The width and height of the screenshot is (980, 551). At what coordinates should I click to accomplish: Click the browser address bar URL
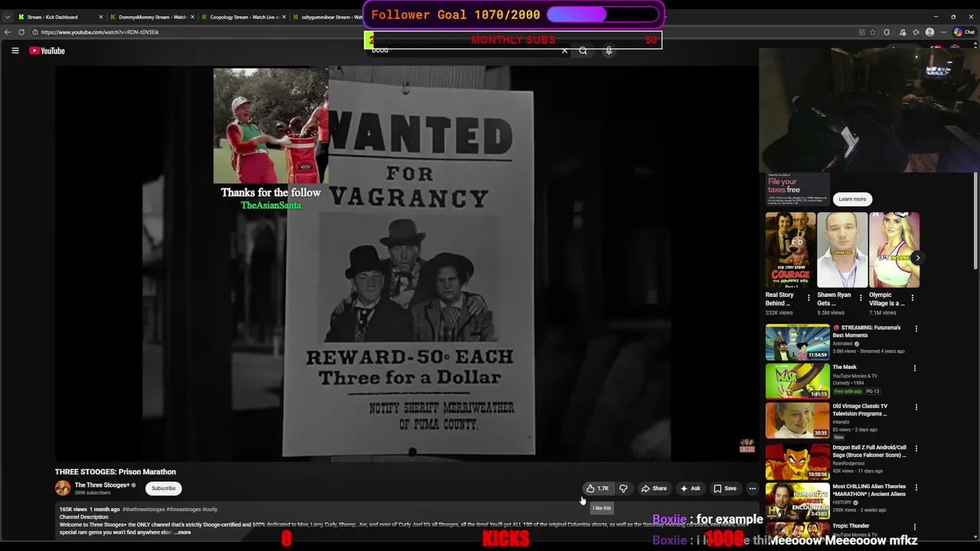100,32
